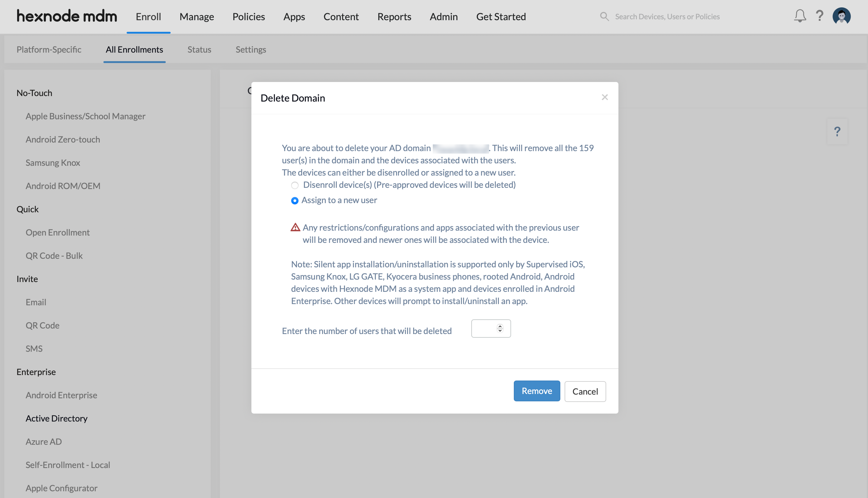Switch to Status sub-tab
868x498 pixels.
tap(199, 50)
